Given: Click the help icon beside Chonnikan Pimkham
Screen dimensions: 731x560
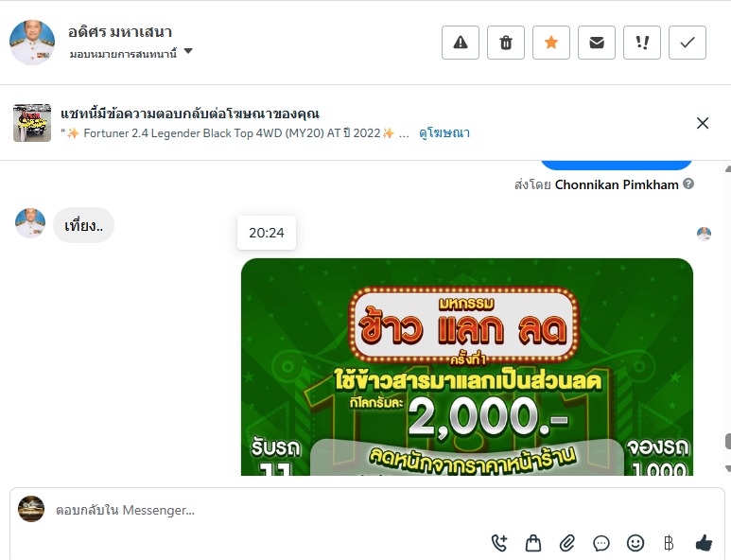Looking at the screenshot, I should tap(688, 184).
